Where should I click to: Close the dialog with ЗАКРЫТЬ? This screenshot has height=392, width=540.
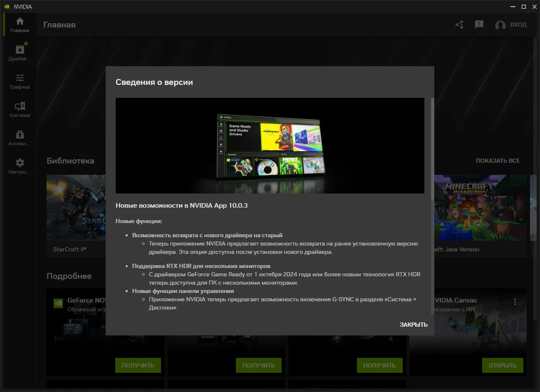(x=414, y=325)
